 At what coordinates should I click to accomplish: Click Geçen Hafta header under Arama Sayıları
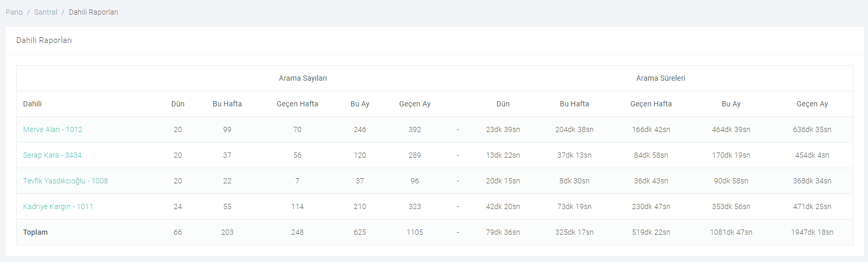(x=297, y=104)
